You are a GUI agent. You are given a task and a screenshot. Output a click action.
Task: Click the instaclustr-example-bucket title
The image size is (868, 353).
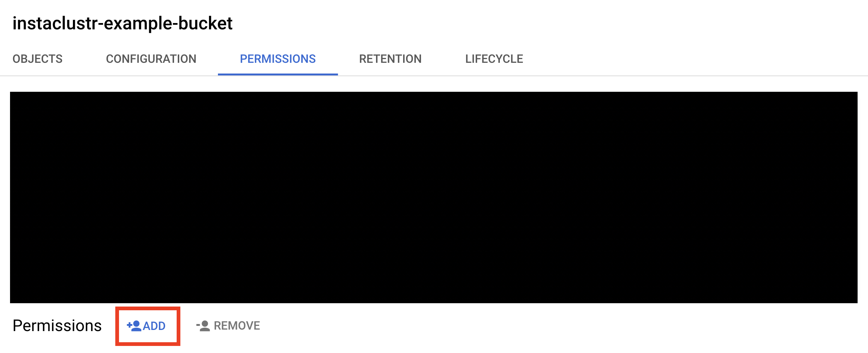[x=122, y=23]
